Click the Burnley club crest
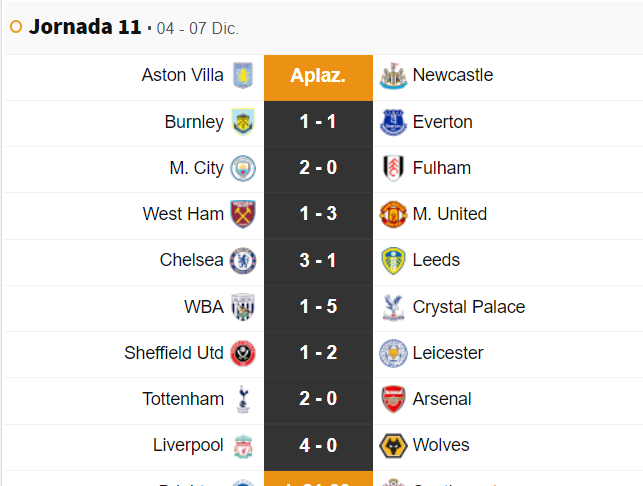 tap(243, 122)
